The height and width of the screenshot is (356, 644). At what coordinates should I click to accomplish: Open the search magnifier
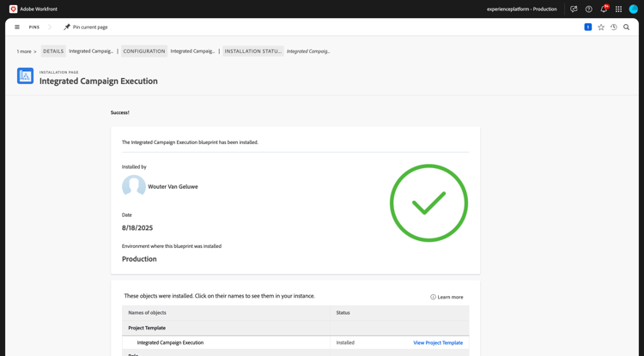click(x=627, y=27)
